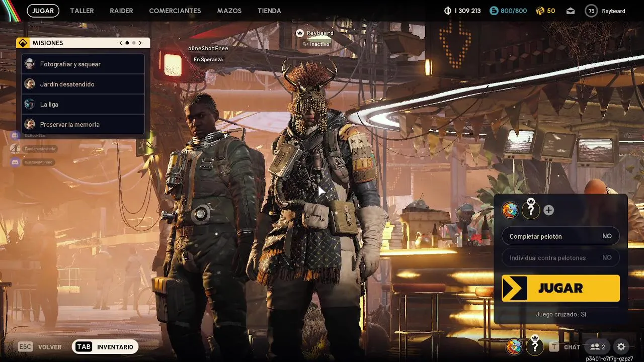Click the MISIONES diamond icon

pyautogui.click(x=23, y=43)
